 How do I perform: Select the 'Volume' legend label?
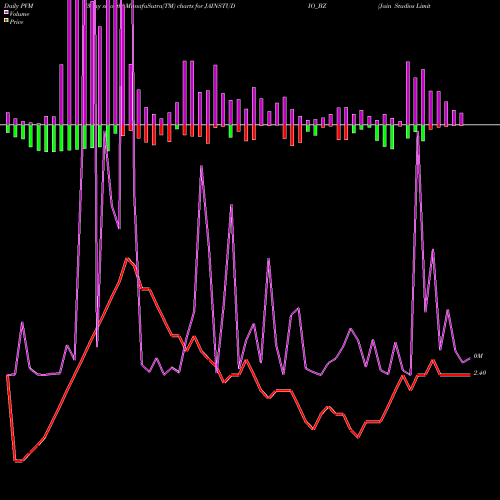(19, 14)
